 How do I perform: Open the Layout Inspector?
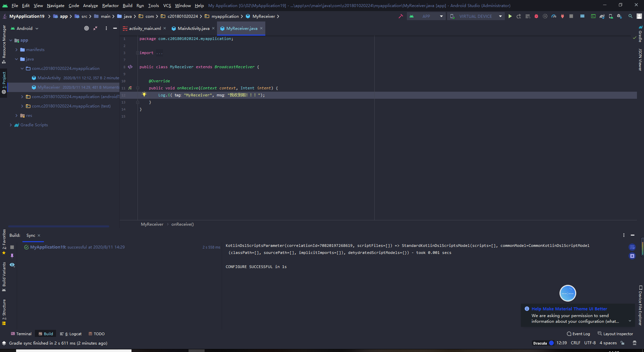(615, 334)
